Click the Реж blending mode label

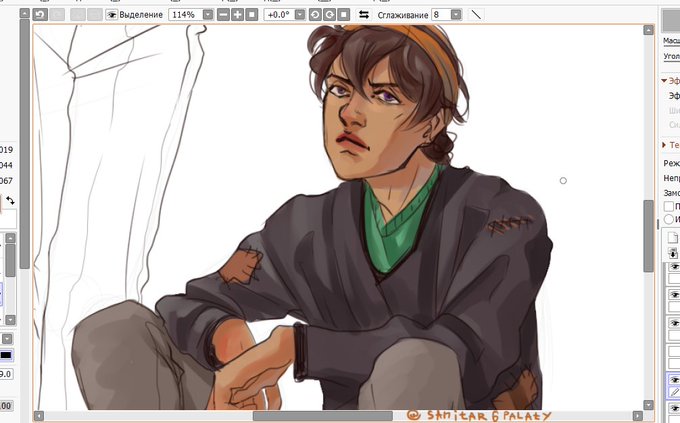pyautogui.click(x=671, y=163)
